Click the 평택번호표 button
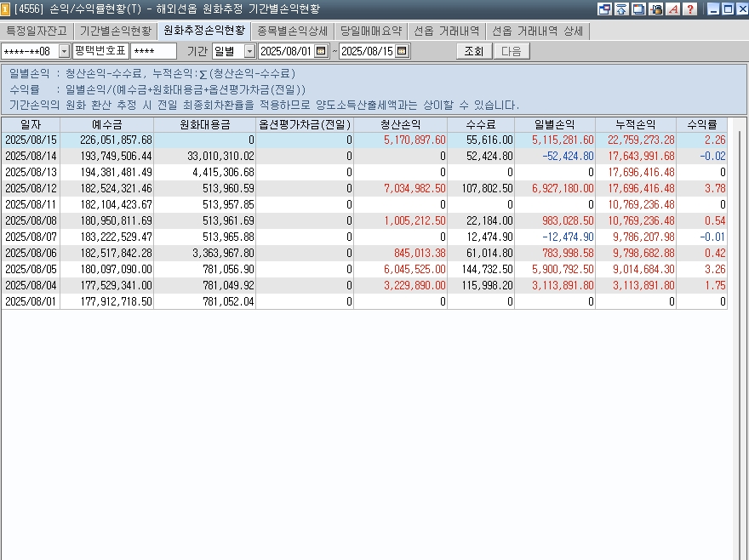 100,51
